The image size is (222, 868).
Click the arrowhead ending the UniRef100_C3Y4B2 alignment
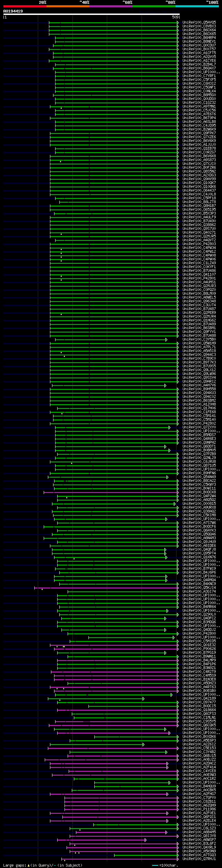coord(166,752)
